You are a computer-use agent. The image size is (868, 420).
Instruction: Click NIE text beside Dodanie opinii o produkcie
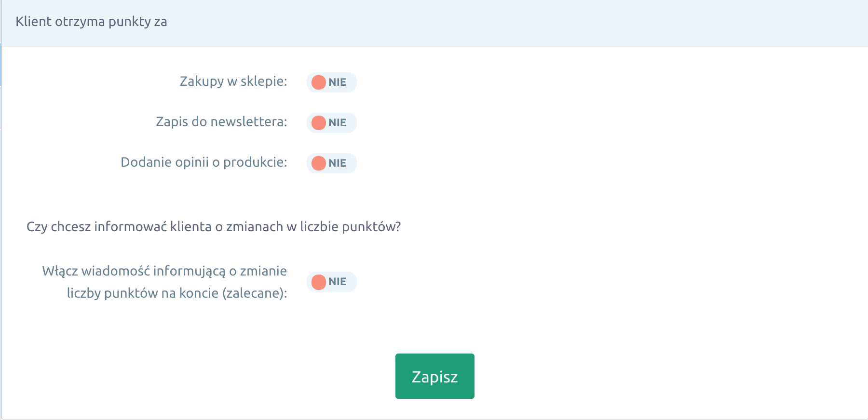coord(338,163)
